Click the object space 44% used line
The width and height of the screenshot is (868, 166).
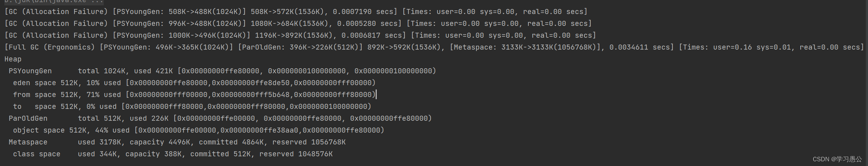(x=198, y=130)
